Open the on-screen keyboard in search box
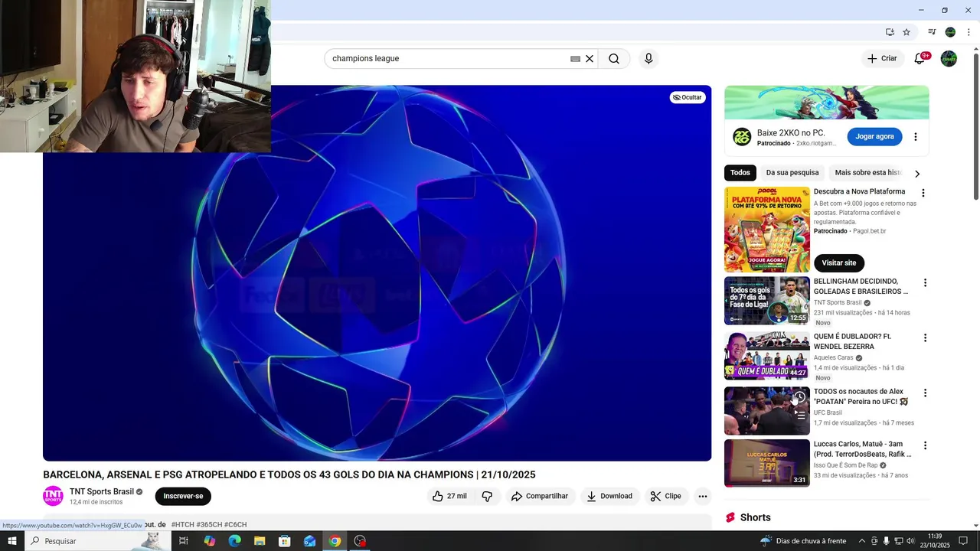This screenshot has width=980, height=551. click(x=575, y=59)
